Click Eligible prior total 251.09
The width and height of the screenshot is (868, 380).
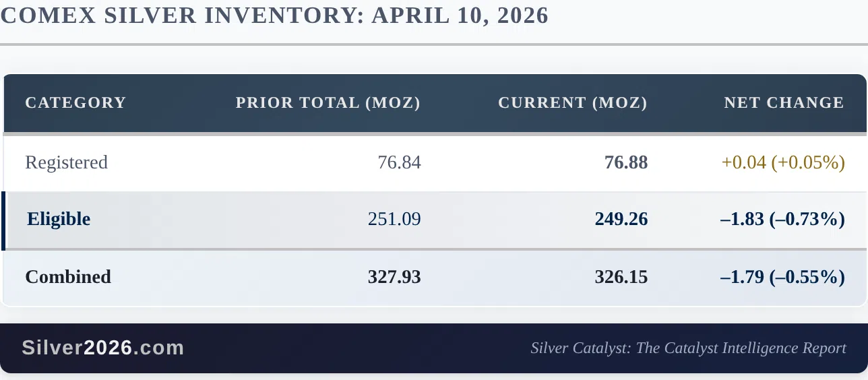point(394,219)
